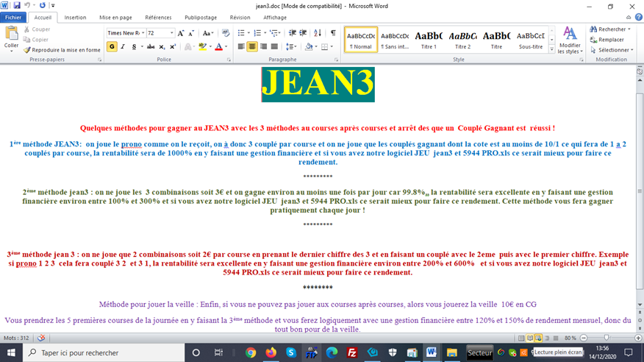The width and height of the screenshot is (644, 362).
Task: Open Skype from the taskbar
Action: click(x=291, y=352)
